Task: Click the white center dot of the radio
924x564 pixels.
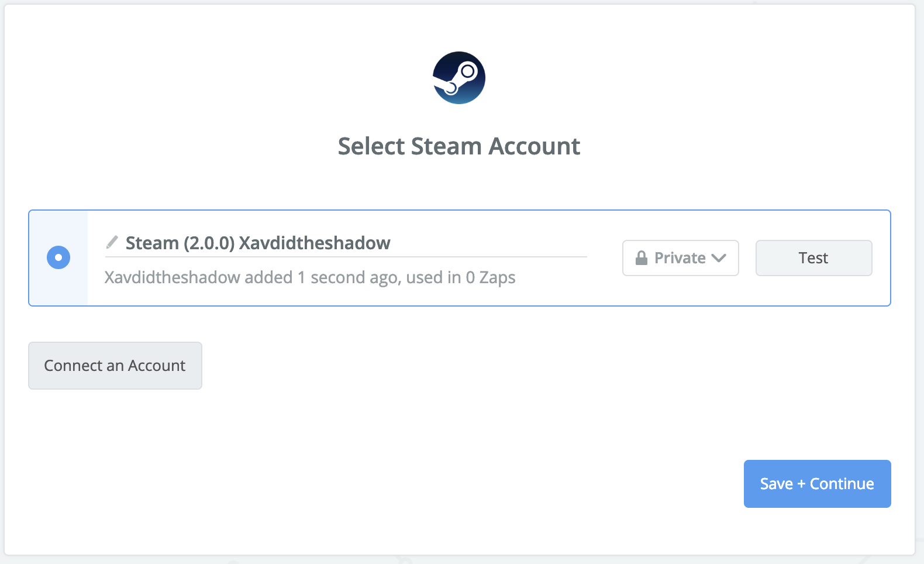Action: click(x=58, y=257)
